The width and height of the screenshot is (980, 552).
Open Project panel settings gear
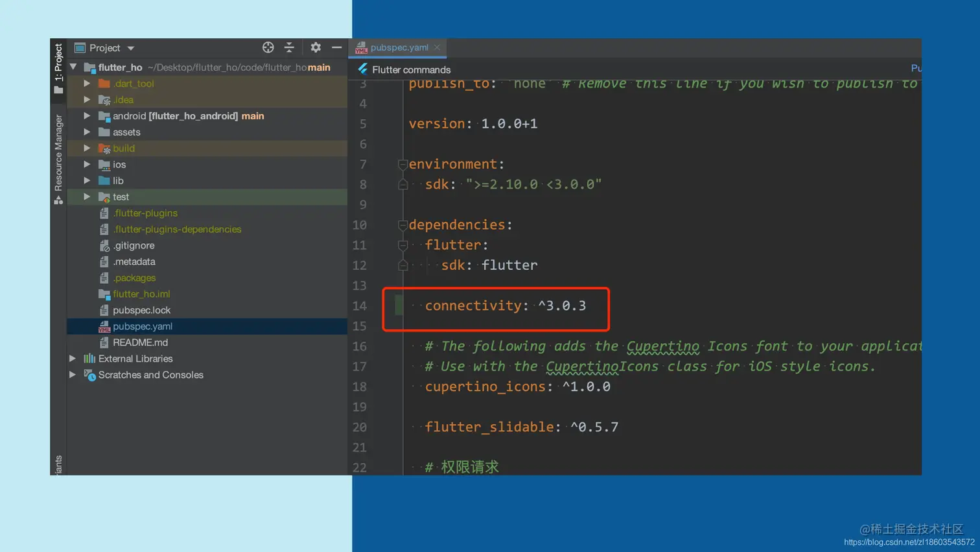[x=316, y=47]
